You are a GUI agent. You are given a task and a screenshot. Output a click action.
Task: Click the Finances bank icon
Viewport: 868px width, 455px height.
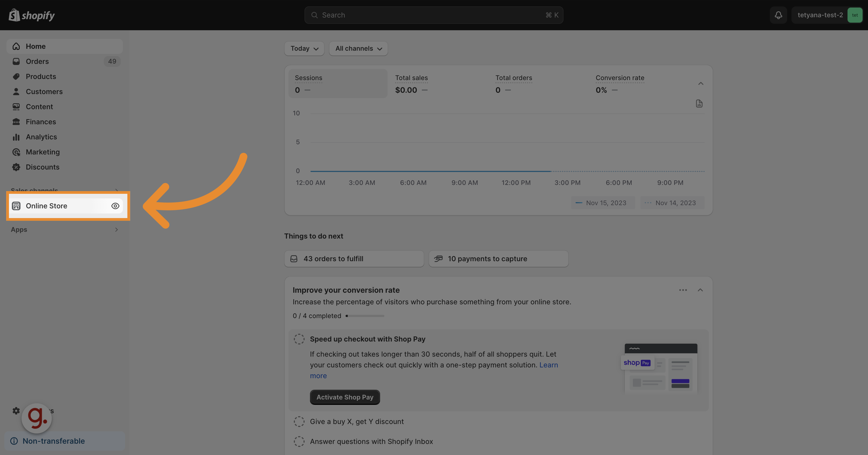(16, 122)
